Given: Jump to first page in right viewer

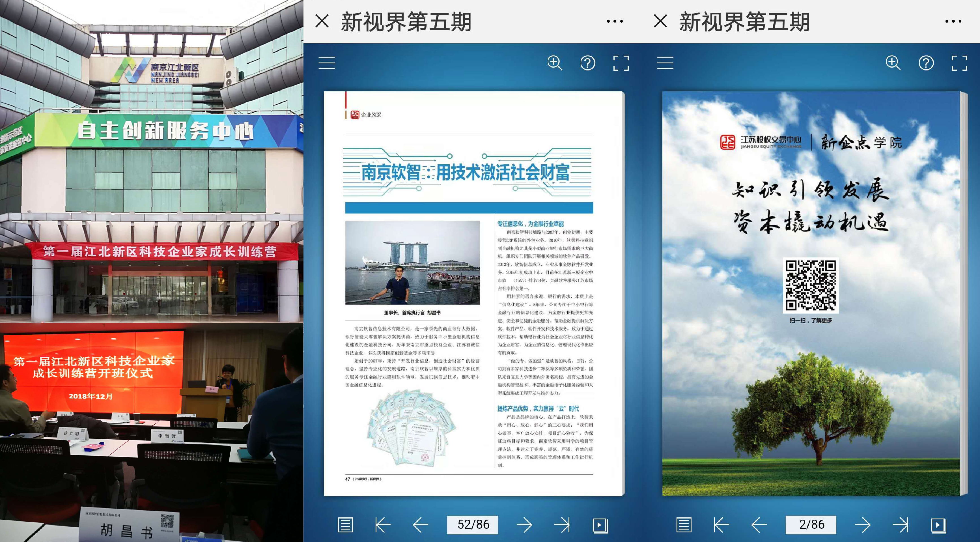Looking at the screenshot, I should (721, 525).
